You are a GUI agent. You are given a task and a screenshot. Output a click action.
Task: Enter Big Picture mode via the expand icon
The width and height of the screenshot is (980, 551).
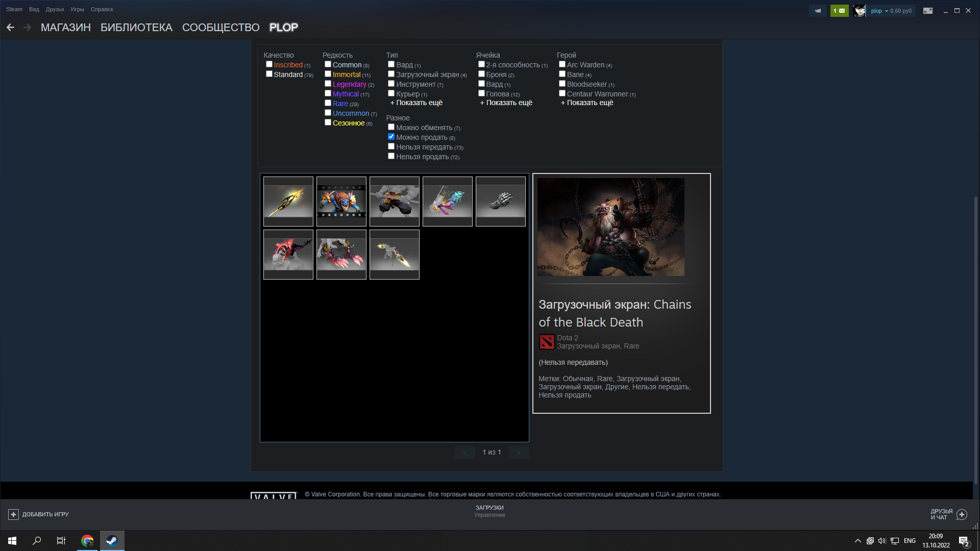click(928, 10)
